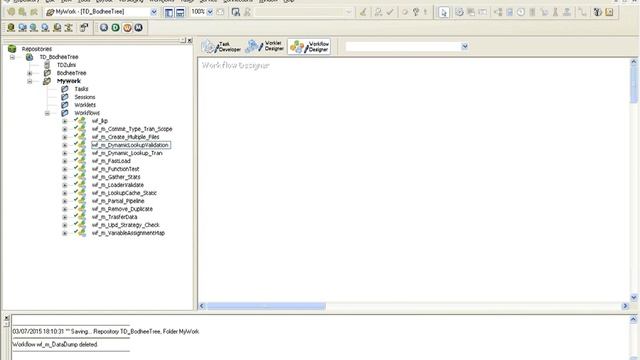Click the 'Workflow wf_m_DataDump deleted' output line

tap(55, 344)
